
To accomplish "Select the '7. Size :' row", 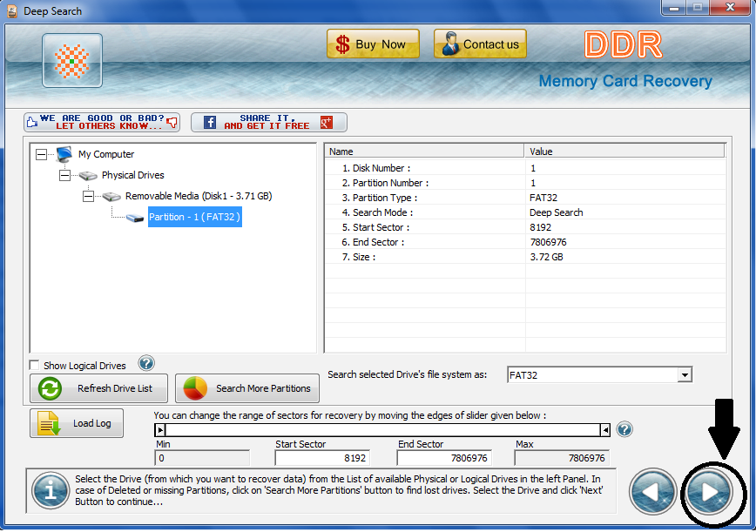I will coord(525,257).
